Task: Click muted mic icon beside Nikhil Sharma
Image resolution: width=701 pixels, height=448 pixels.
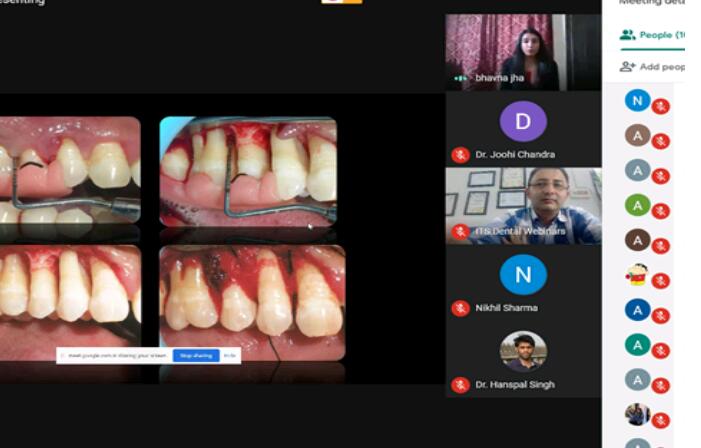Action: pyautogui.click(x=460, y=309)
